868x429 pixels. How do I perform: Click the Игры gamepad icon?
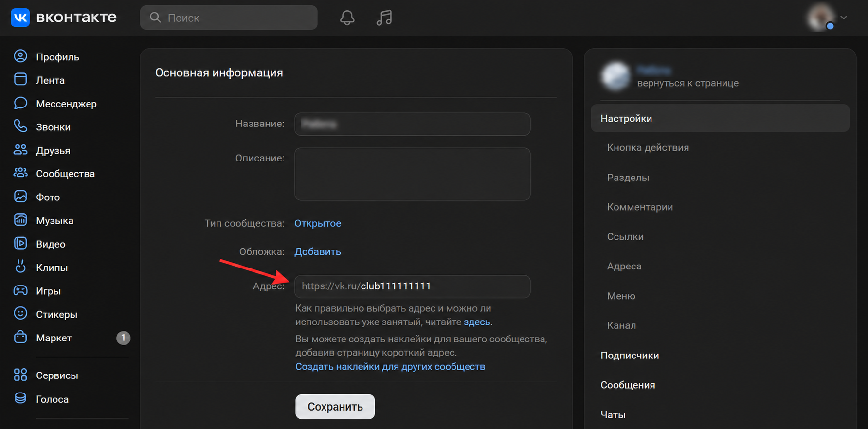20,290
